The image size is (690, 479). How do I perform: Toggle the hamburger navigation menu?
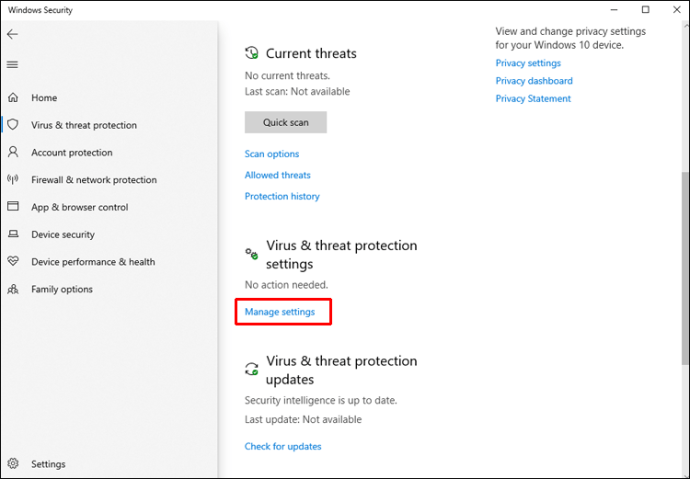(x=12, y=65)
